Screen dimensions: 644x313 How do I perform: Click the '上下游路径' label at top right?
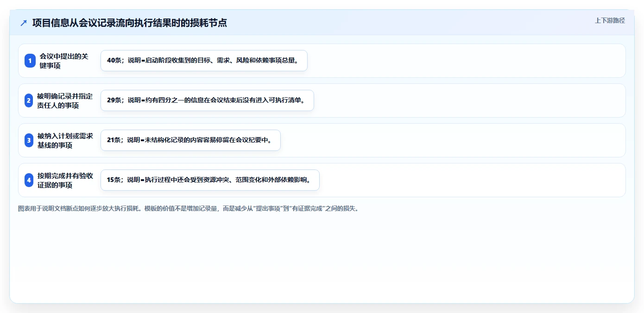[x=610, y=20]
